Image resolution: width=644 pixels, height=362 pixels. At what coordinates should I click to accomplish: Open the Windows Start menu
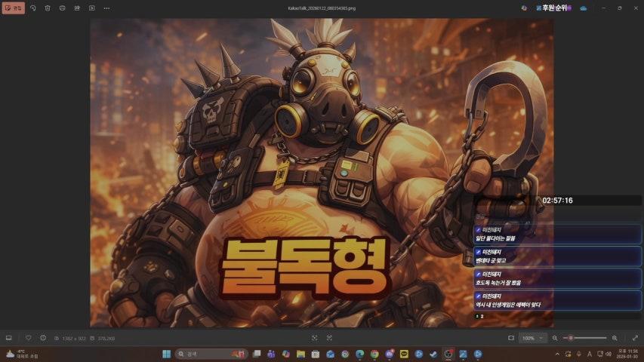pyautogui.click(x=166, y=354)
